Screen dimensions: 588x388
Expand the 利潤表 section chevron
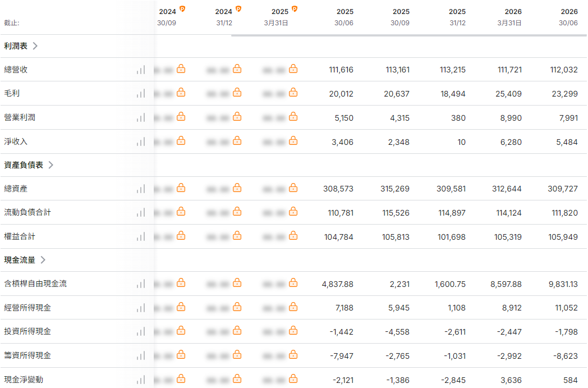pos(35,46)
